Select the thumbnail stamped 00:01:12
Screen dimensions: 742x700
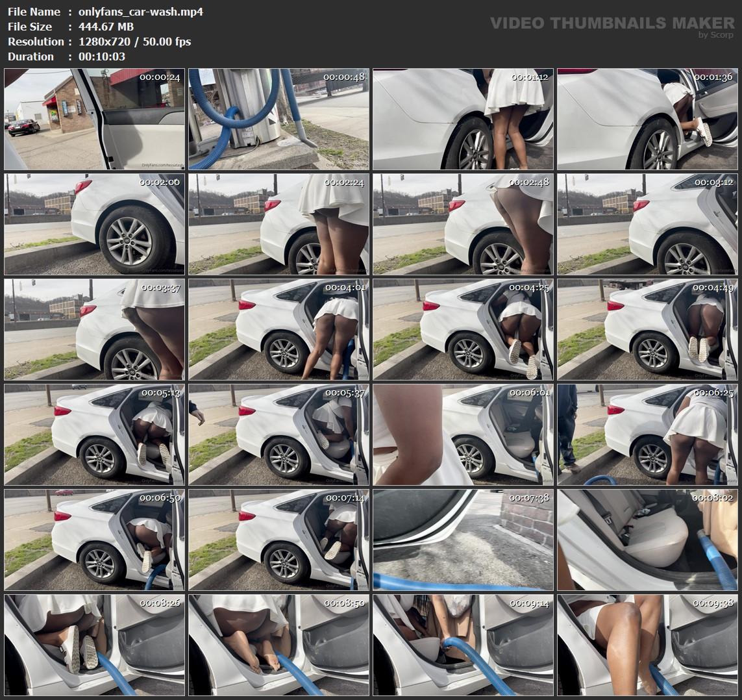[463, 119]
